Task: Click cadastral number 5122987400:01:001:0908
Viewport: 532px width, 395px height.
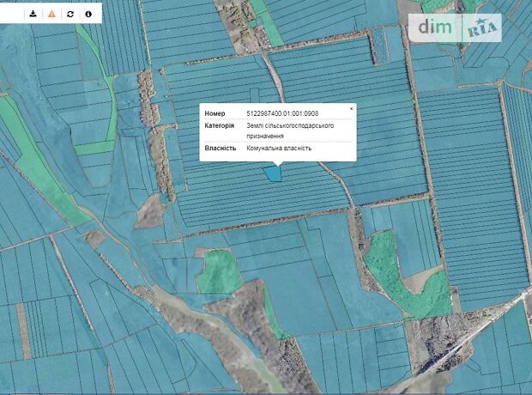Action: (281, 113)
